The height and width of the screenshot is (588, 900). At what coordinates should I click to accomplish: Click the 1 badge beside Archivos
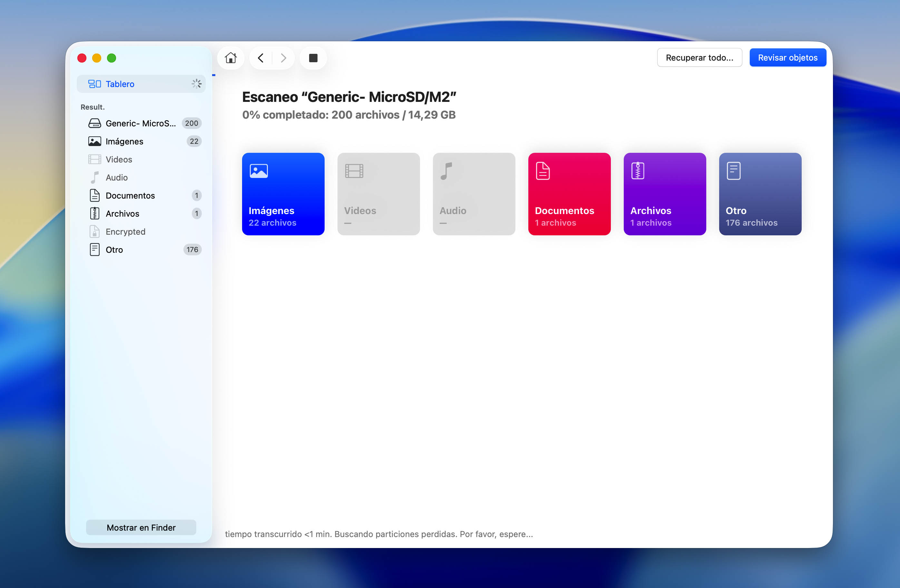click(x=196, y=214)
